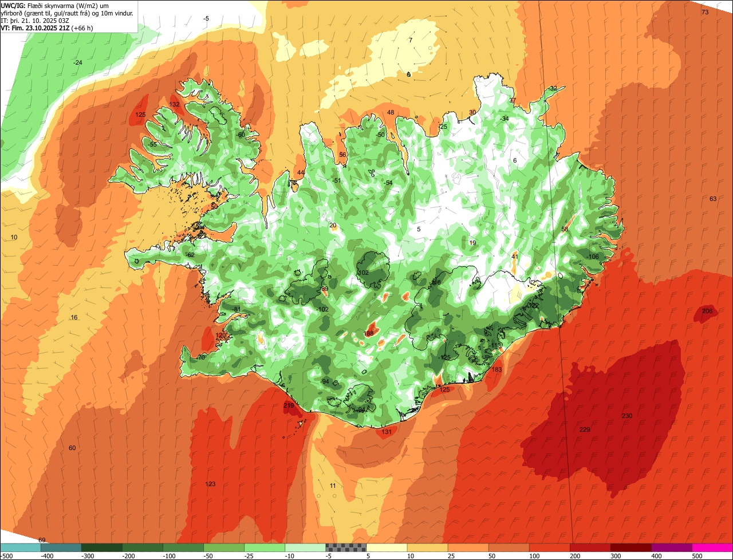The height and width of the screenshot is (560, 733).
Task: Click the light green legend swatch labeled -25
Action: coord(265,547)
